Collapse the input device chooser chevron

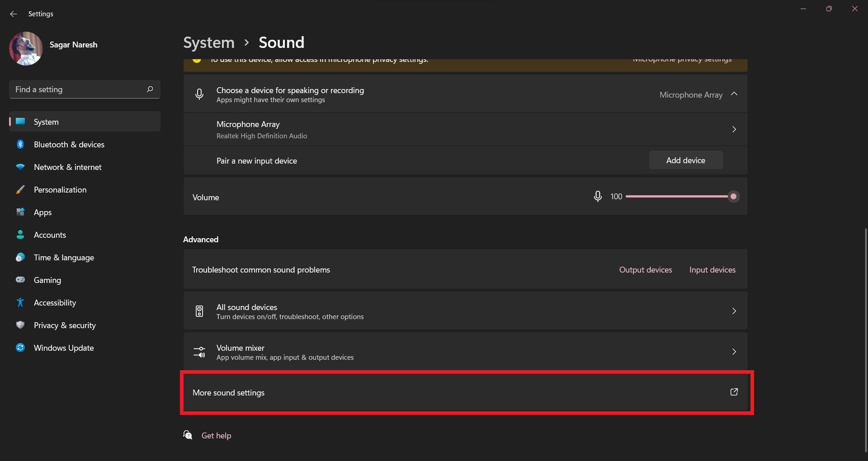[x=734, y=94]
